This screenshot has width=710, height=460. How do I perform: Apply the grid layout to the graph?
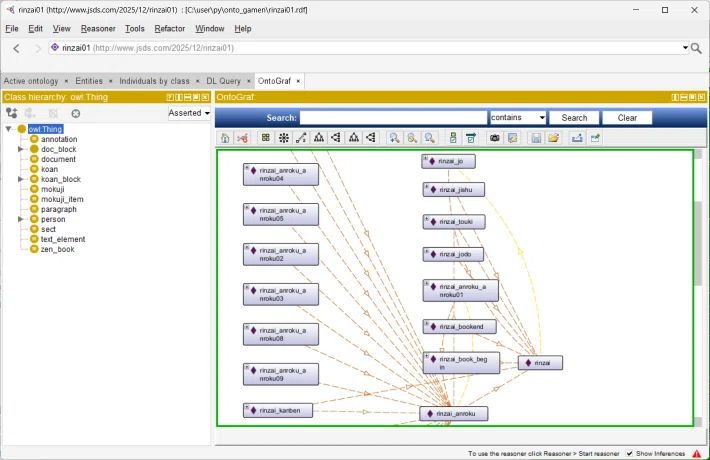click(266, 138)
